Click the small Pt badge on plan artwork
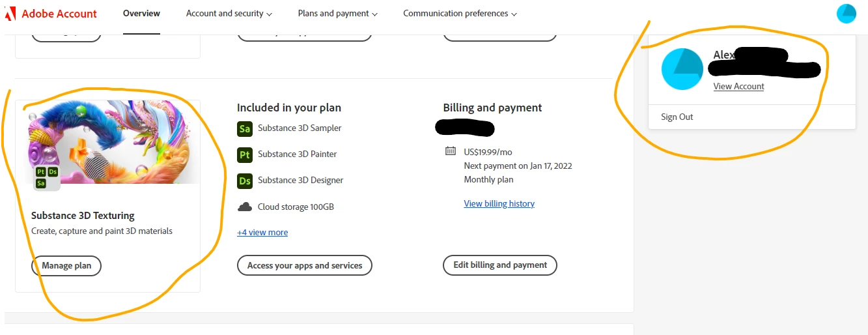Viewport: 868px width, 335px height. click(x=40, y=172)
